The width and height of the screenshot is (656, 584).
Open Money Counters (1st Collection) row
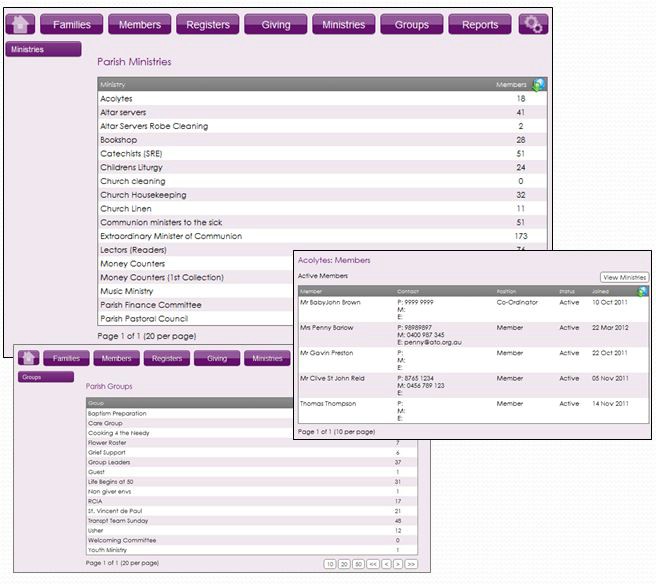(196, 277)
